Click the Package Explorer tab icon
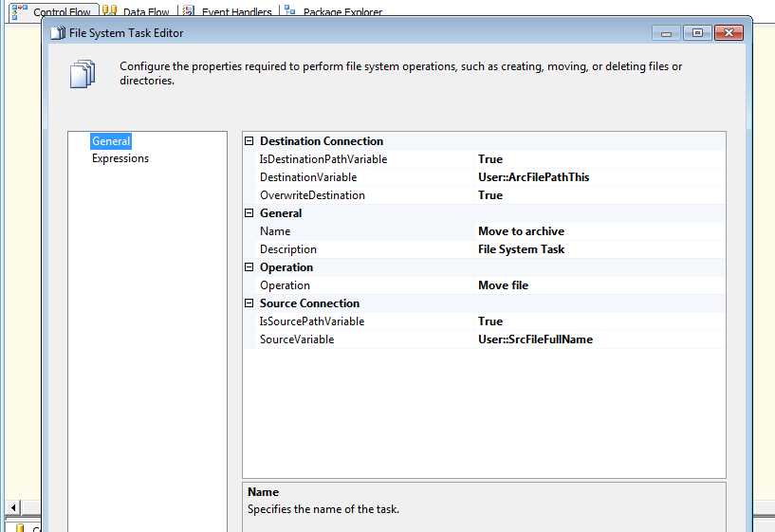Viewport: 775px width, 532px height. tap(290, 9)
